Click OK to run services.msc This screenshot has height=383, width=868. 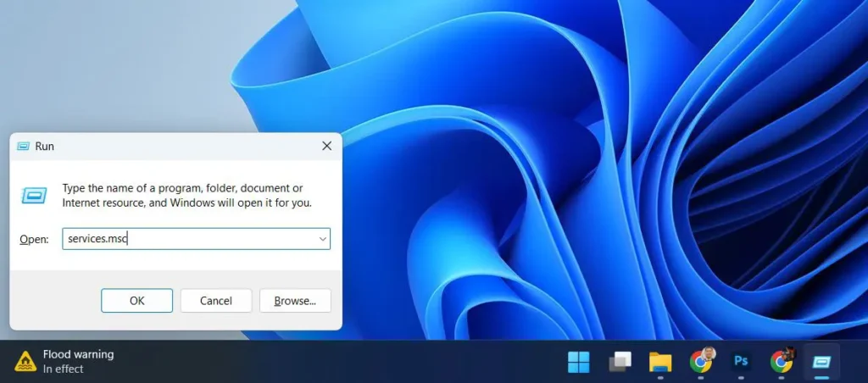coord(136,301)
